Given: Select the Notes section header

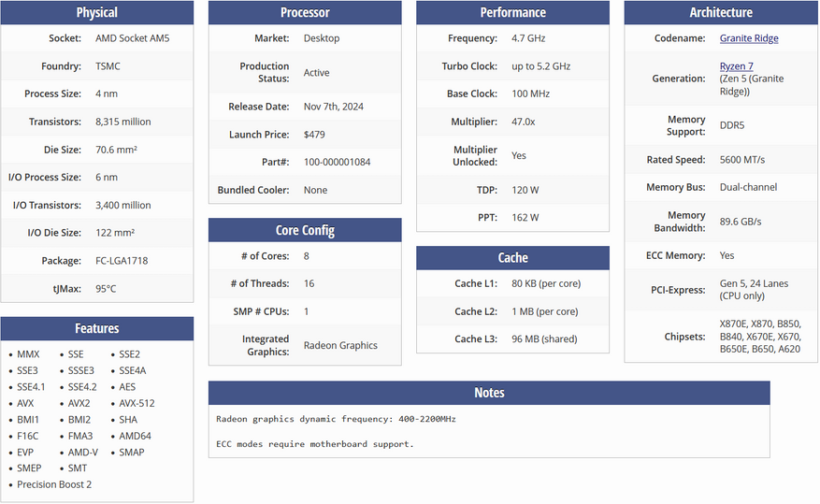Looking at the screenshot, I should [489, 393].
